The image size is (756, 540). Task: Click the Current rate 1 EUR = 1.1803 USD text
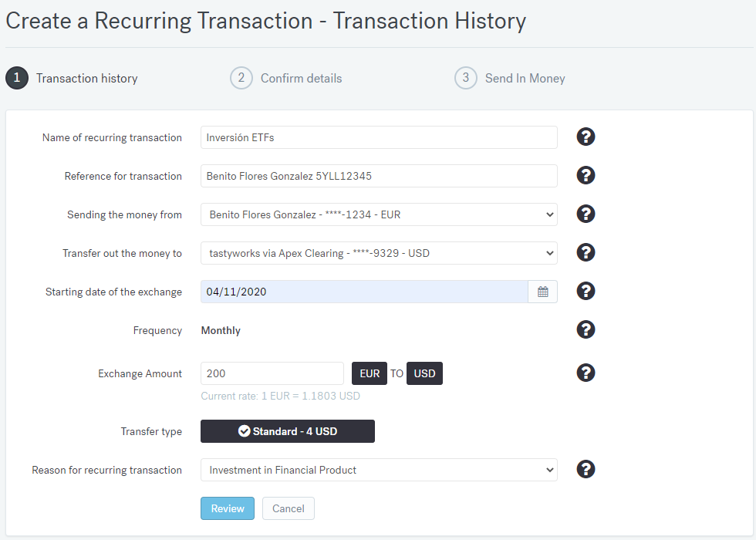click(x=281, y=397)
